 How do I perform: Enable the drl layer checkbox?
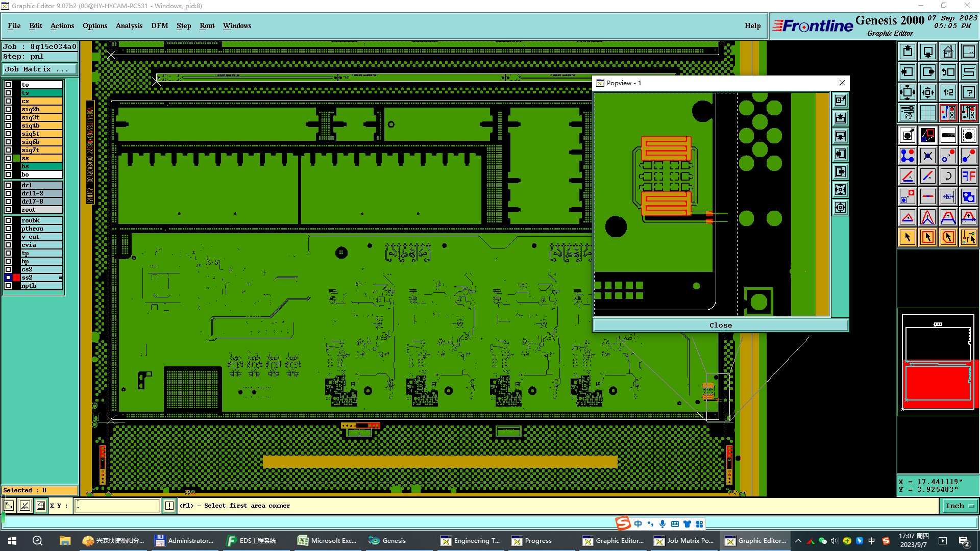8,185
